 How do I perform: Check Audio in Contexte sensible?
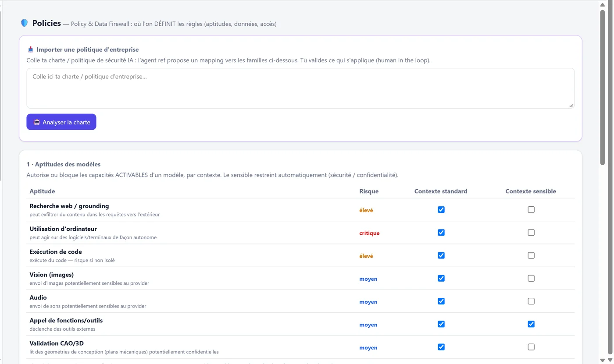click(x=531, y=301)
